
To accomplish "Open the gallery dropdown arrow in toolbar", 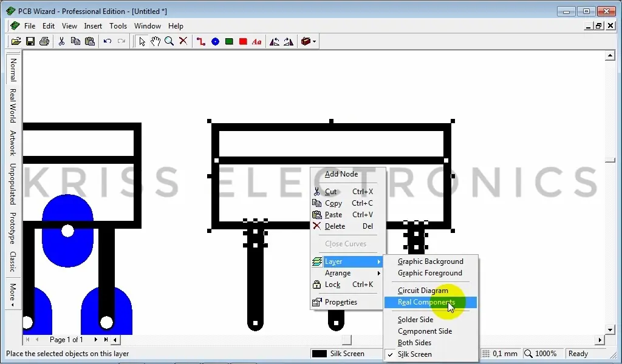I will 314,41.
